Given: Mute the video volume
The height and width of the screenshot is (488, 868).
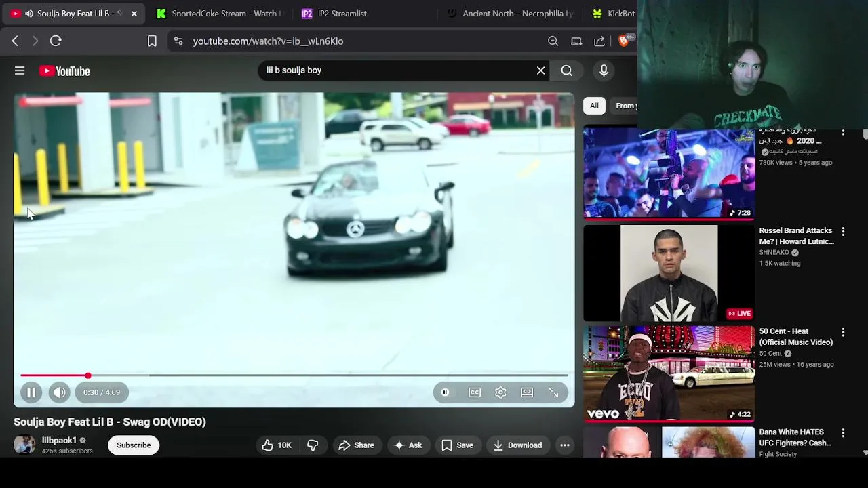Looking at the screenshot, I should point(59,392).
